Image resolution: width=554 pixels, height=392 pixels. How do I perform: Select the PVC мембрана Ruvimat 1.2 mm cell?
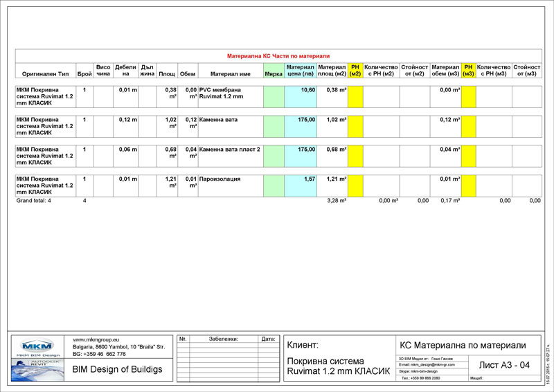point(231,97)
